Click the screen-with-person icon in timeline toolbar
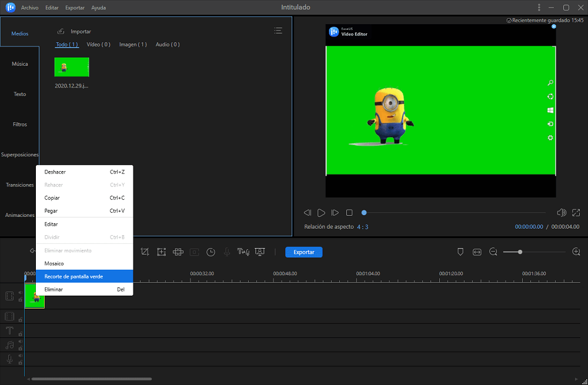 coord(260,252)
